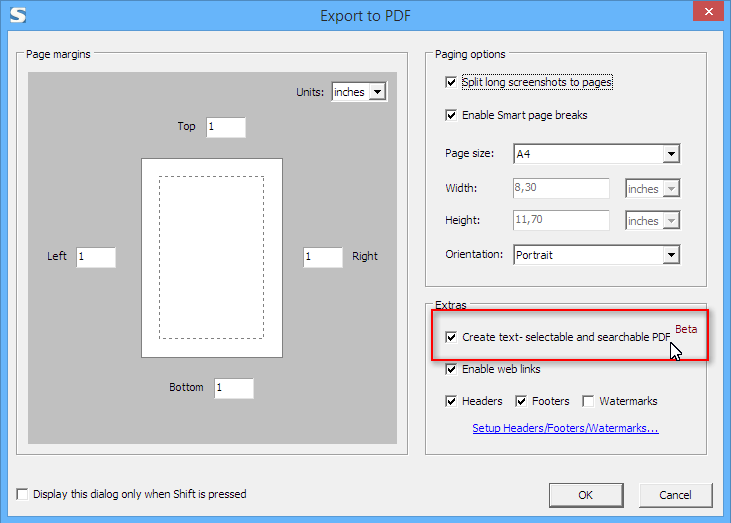Open the Orientation Portrait dropdown
Image resolution: width=731 pixels, height=523 pixels.
[x=596, y=255]
